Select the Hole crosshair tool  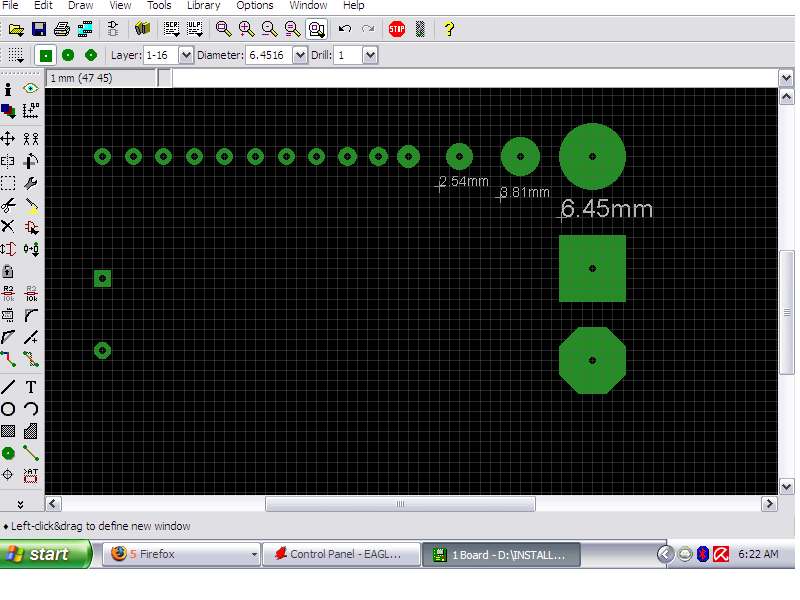pyautogui.click(x=8, y=475)
